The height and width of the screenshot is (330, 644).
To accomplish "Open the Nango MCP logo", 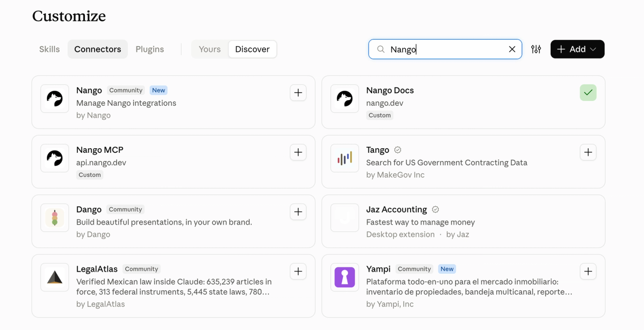I will pos(55,158).
